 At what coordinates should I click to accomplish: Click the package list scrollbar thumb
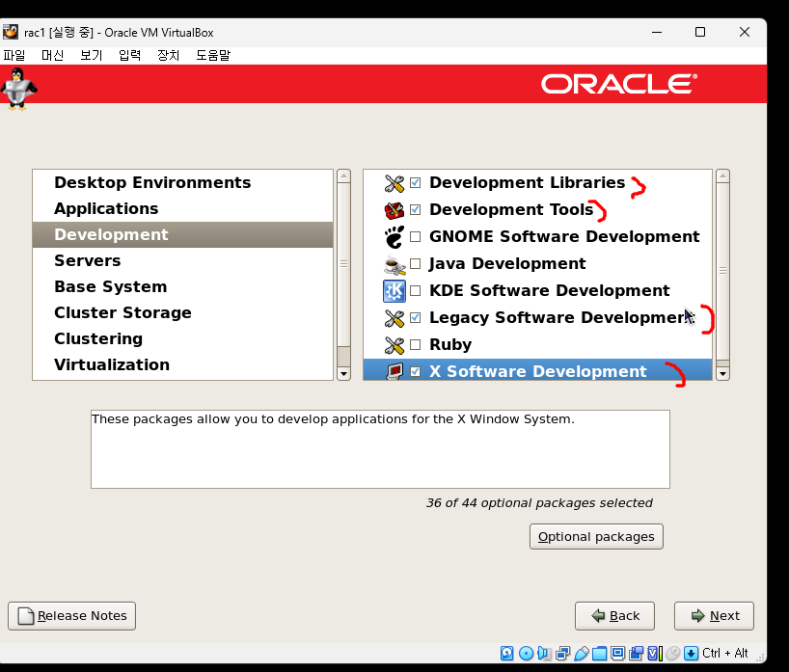click(x=722, y=271)
